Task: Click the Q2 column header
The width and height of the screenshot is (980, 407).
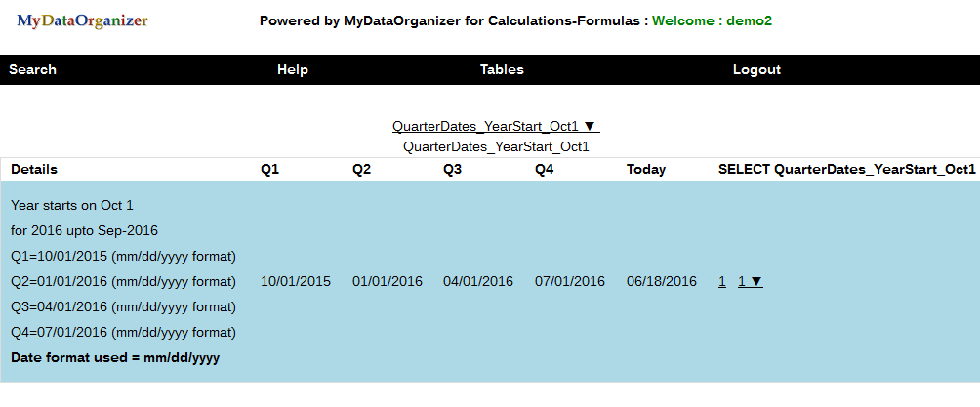Action: pyautogui.click(x=362, y=169)
